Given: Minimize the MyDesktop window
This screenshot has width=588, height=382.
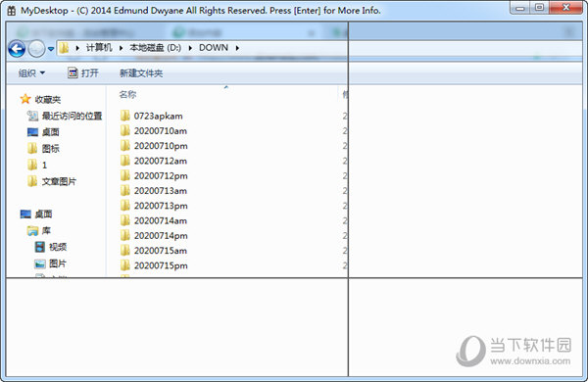Looking at the screenshot, I should (x=519, y=8).
